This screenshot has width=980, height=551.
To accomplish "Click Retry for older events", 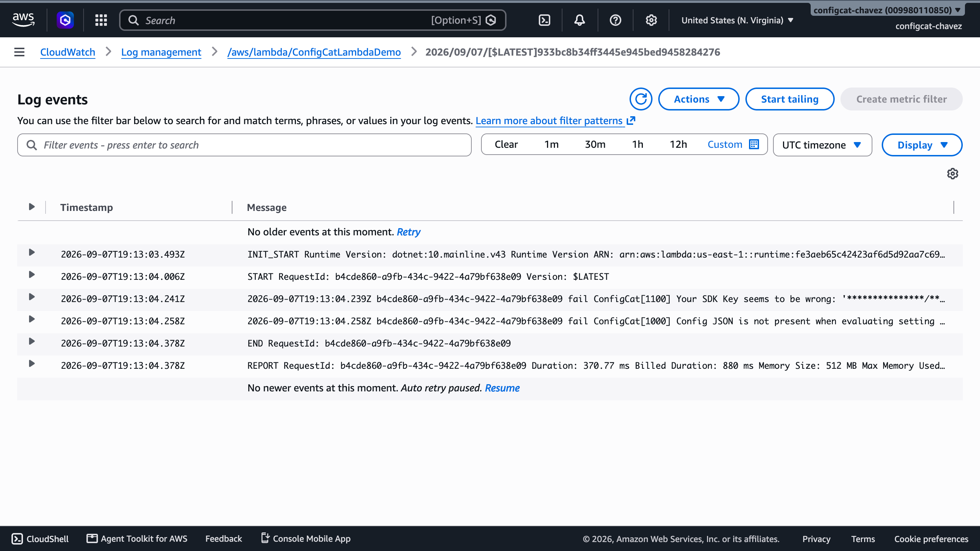I will click(x=409, y=232).
